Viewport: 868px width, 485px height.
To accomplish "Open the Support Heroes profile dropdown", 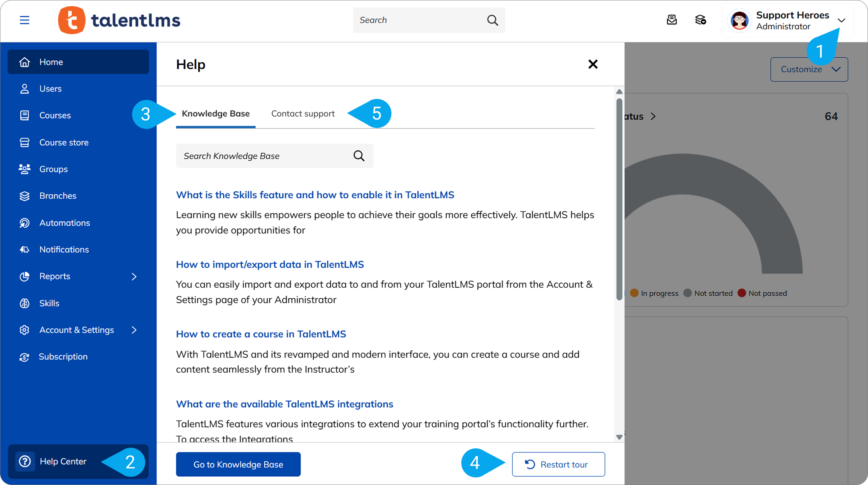I will click(x=841, y=20).
